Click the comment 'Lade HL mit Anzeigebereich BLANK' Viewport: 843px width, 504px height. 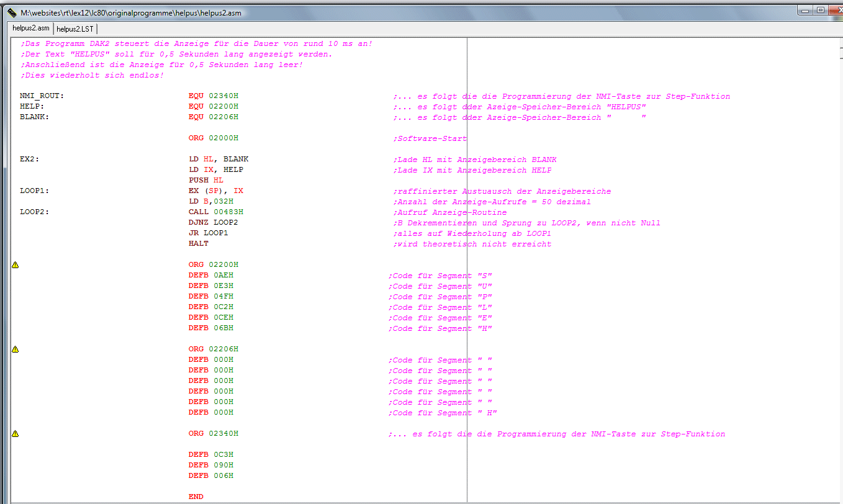(x=475, y=160)
